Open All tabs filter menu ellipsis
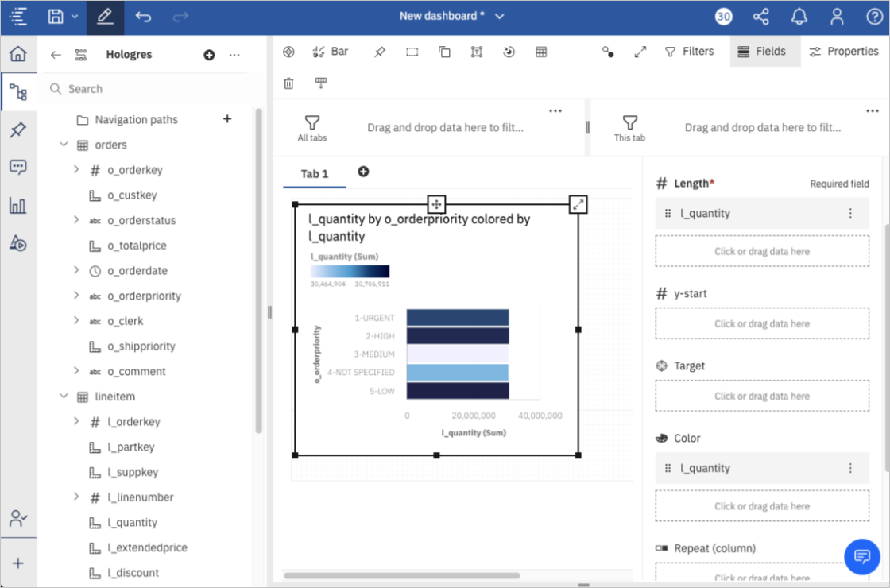The height and width of the screenshot is (588, 890). click(x=555, y=111)
